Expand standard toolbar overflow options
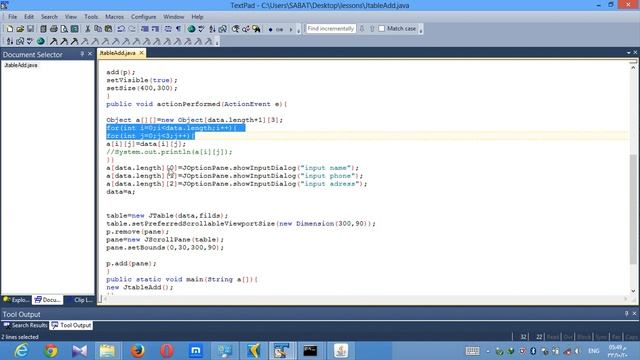 [x=299, y=29]
